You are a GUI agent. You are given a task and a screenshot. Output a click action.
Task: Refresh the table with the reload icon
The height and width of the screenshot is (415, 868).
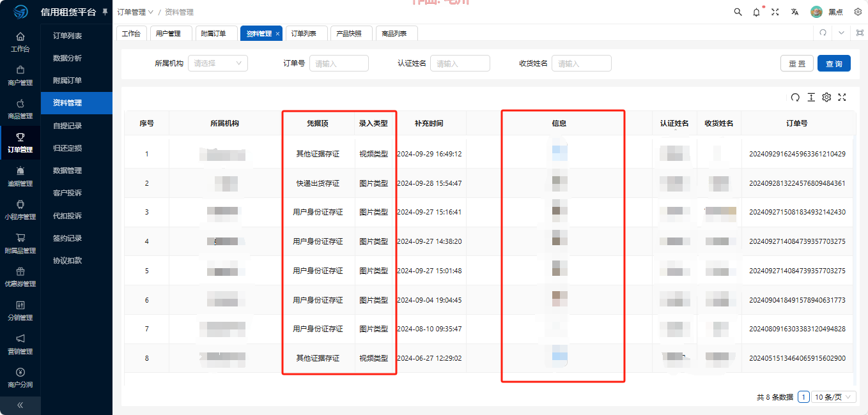pos(795,97)
